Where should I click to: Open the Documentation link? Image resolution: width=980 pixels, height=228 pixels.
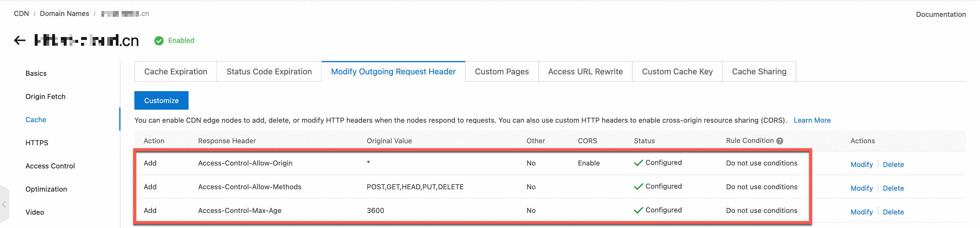[940, 14]
